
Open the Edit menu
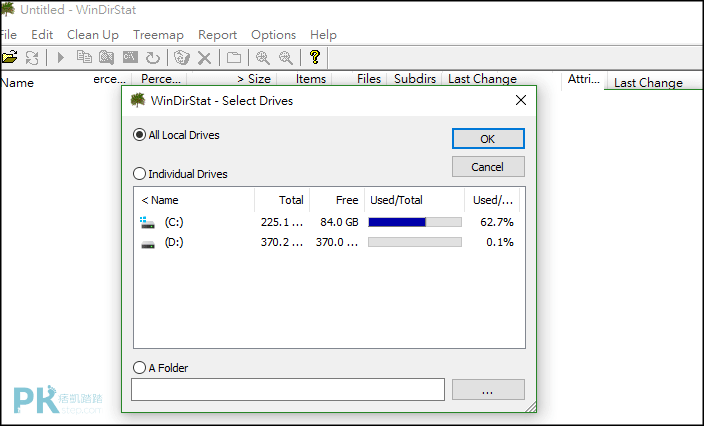(x=42, y=35)
